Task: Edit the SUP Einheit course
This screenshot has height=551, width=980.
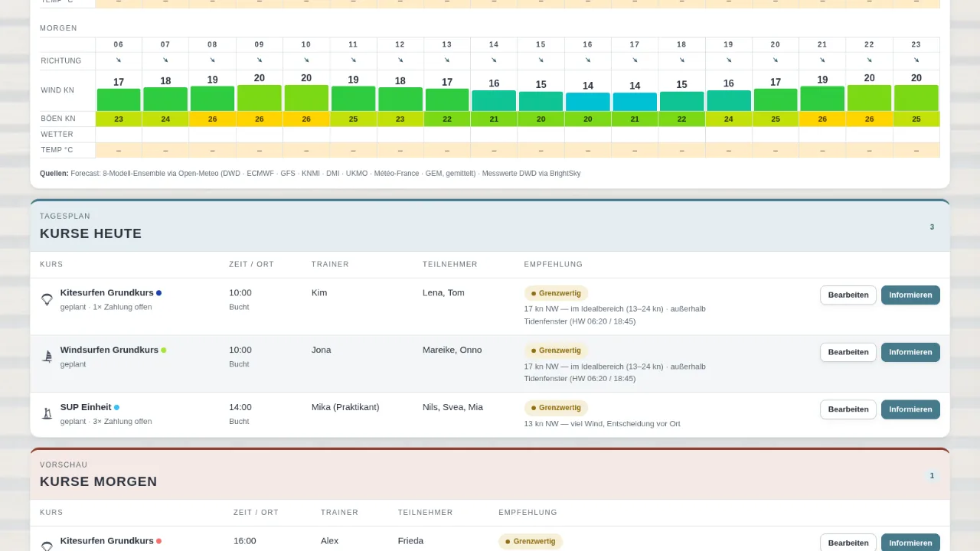Action: pos(848,409)
